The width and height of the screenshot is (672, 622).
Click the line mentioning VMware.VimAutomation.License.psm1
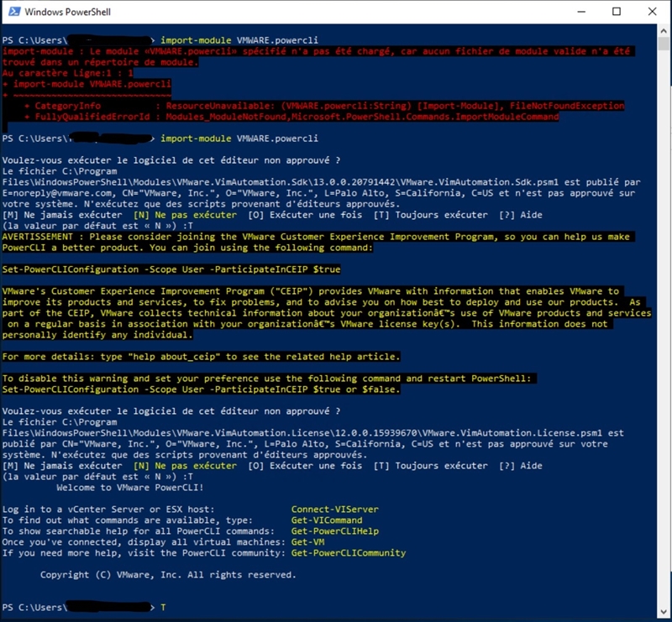coord(312,433)
